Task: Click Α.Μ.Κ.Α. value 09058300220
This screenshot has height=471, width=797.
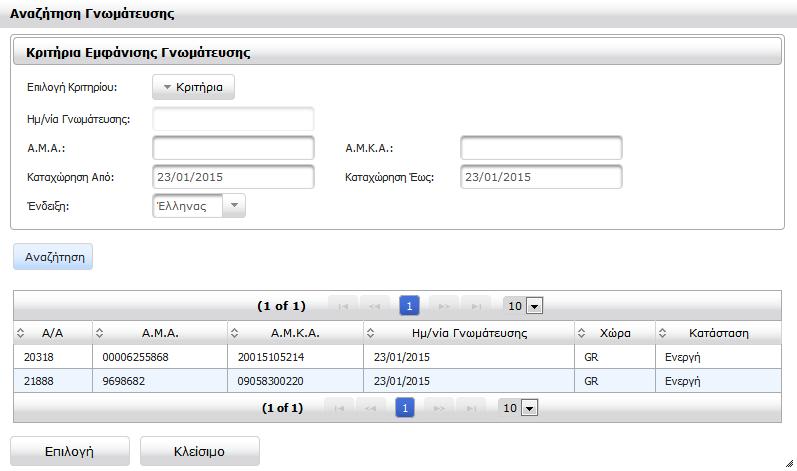Action: click(x=270, y=381)
